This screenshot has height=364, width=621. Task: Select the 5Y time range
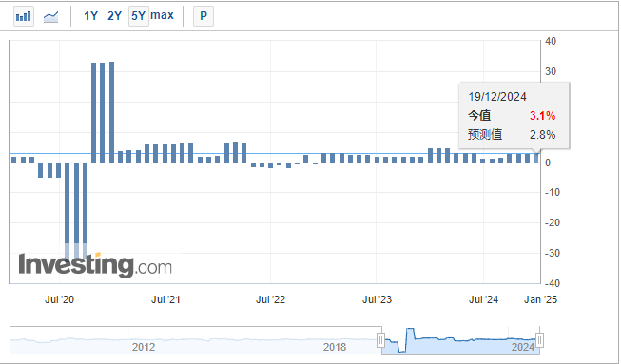tap(138, 16)
